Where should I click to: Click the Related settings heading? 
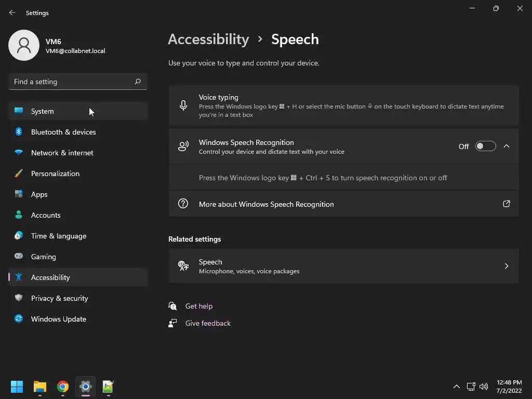tap(194, 239)
